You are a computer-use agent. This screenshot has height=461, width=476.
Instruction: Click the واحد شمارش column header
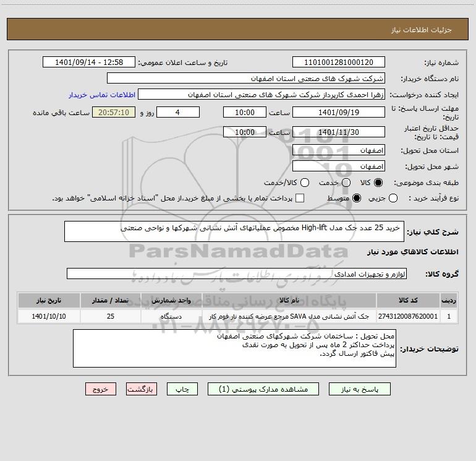pyautogui.click(x=171, y=300)
